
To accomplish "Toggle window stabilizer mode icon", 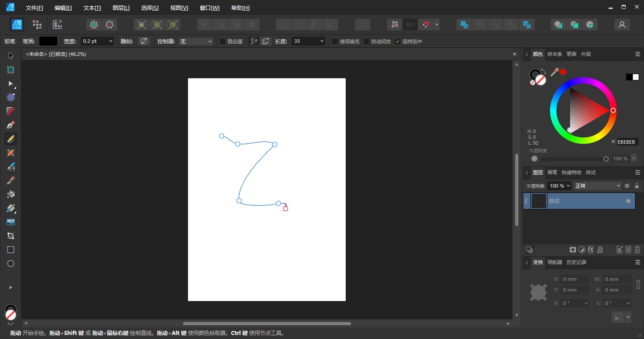I will [266, 41].
